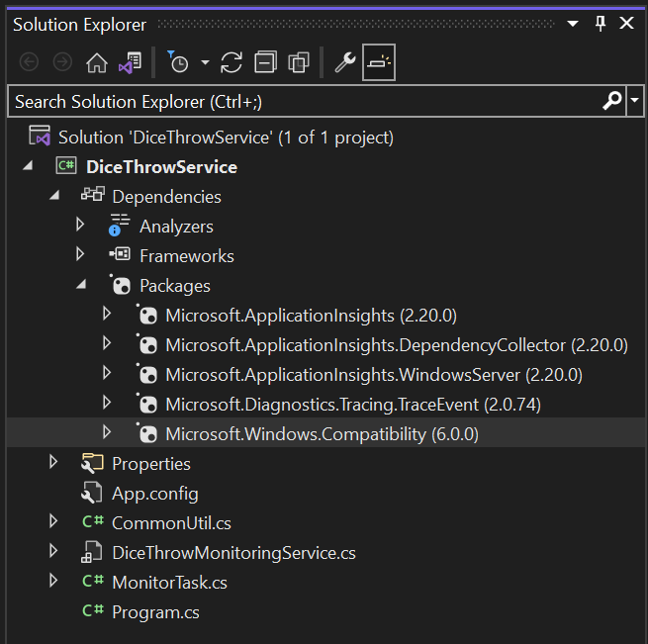Select MonitorTask.cs file
Image resolution: width=648 pixels, height=644 pixels.
(x=169, y=583)
